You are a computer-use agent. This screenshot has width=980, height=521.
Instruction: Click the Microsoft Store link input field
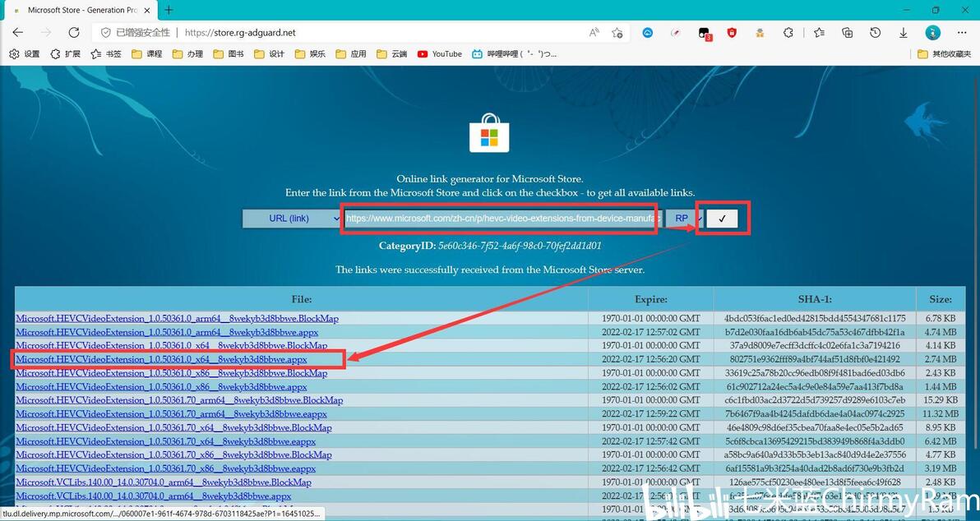click(x=503, y=219)
